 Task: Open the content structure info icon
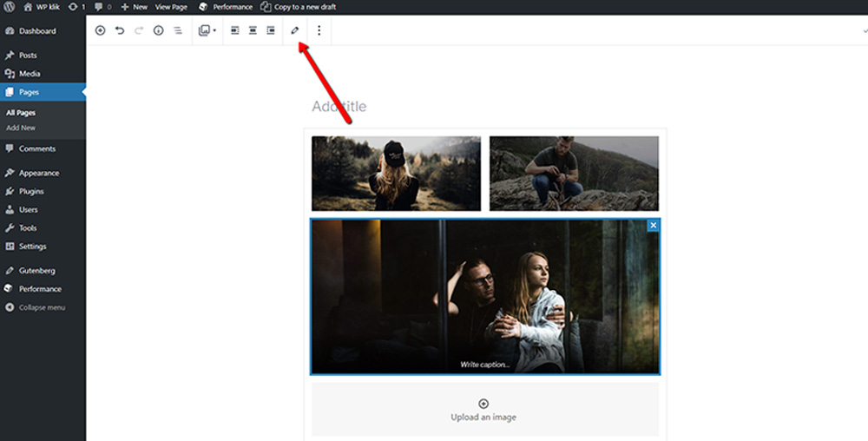click(158, 30)
